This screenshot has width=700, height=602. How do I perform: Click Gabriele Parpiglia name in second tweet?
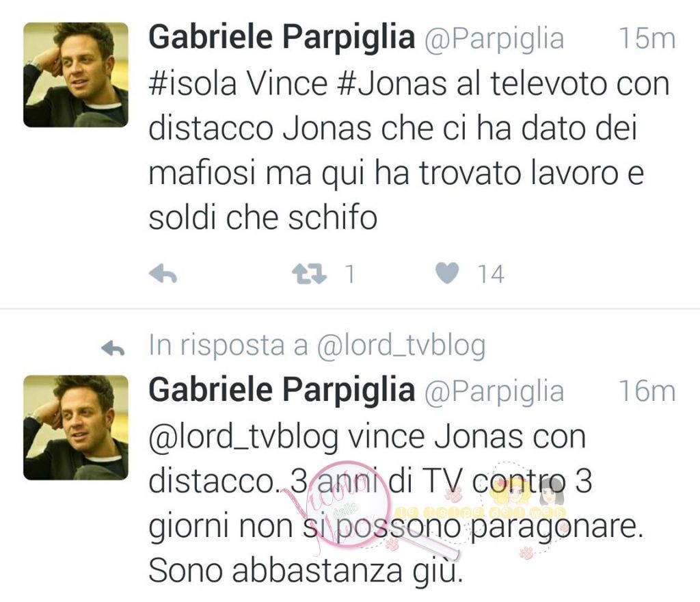(x=282, y=390)
